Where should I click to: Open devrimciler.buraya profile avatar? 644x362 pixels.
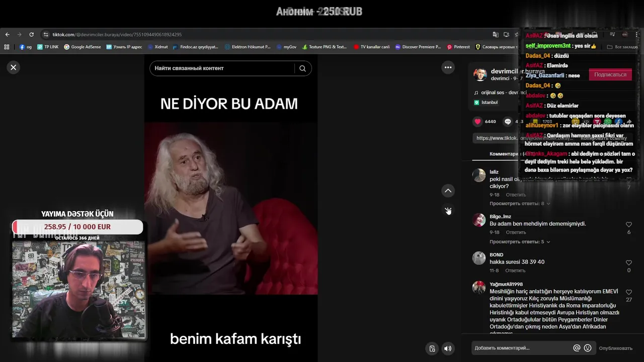pos(480,75)
